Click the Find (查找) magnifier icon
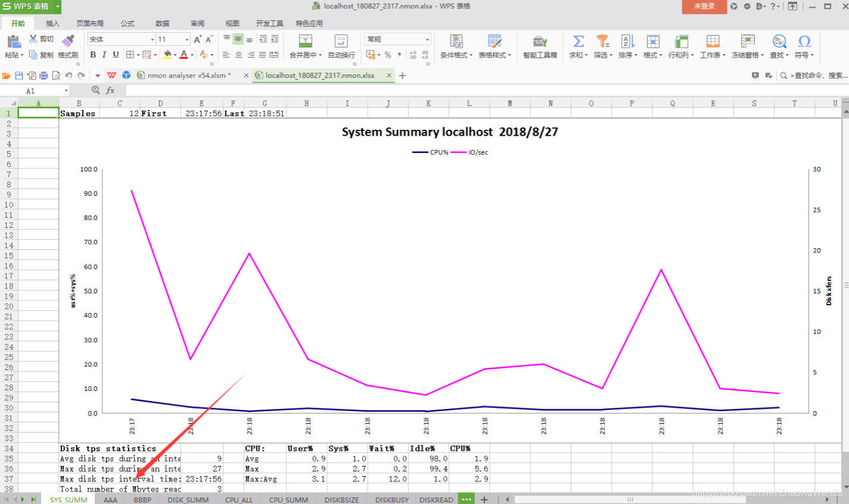This screenshot has height=504, width=849. click(779, 40)
